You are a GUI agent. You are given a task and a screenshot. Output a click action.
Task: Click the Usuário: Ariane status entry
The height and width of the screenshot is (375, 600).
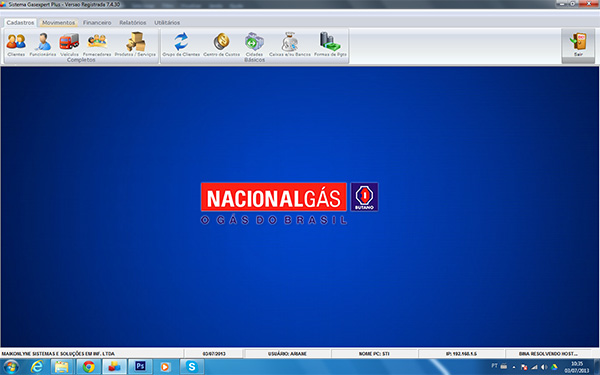(287, 354)
